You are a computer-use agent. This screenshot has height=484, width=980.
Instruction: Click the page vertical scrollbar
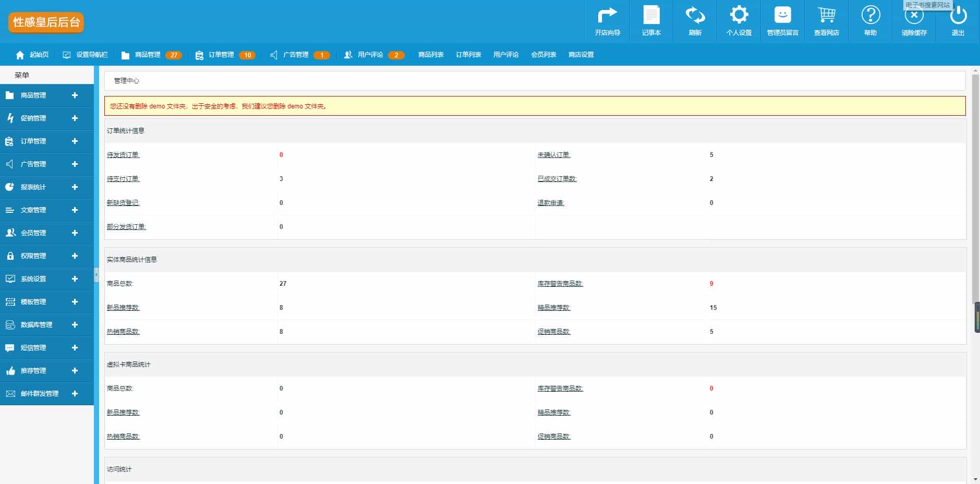(975, 188)
